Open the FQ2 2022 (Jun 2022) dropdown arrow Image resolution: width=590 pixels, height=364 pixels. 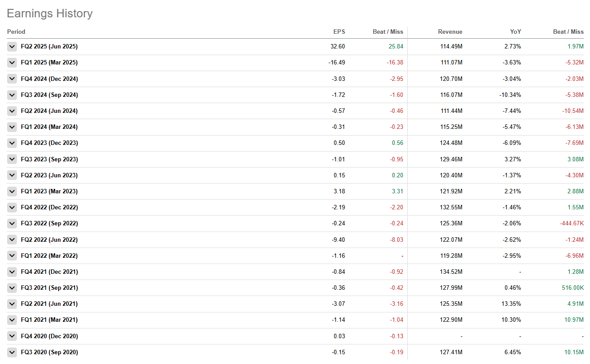(12, 240)
